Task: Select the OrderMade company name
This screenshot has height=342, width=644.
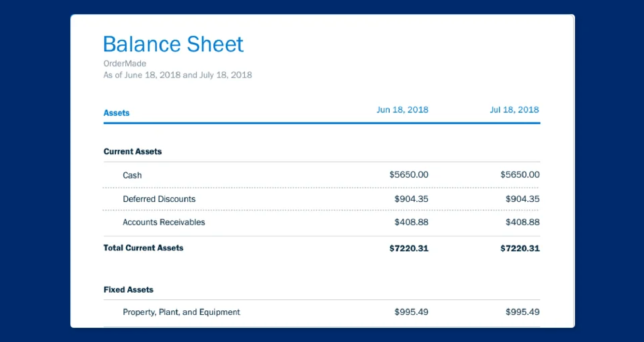Action: point(125,64)
